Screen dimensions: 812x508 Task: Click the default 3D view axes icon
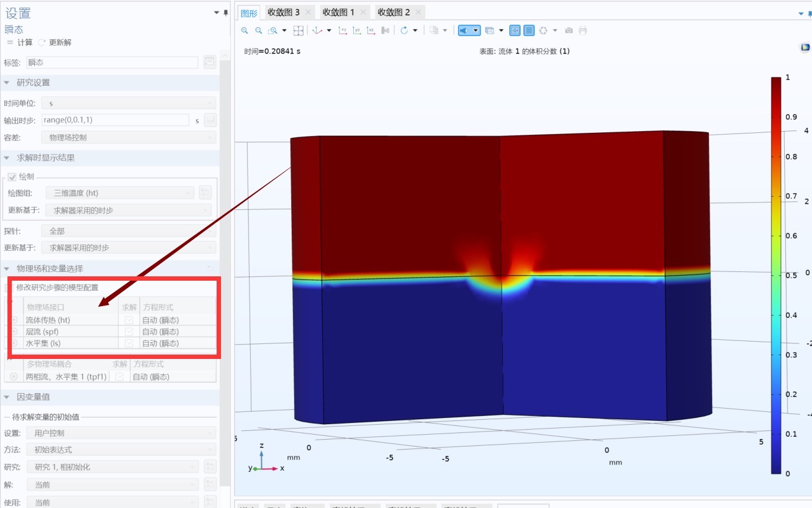coord(317,30)
